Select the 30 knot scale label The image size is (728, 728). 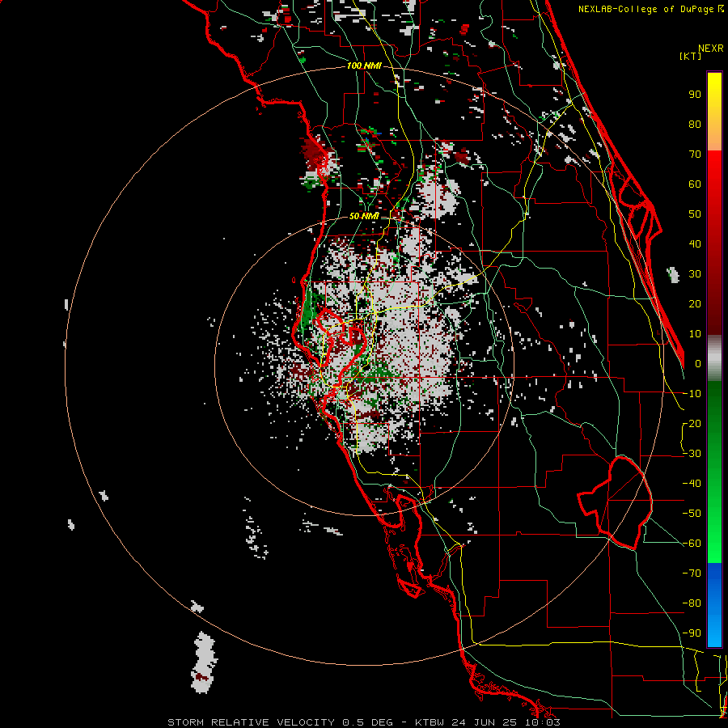point(695,274)
